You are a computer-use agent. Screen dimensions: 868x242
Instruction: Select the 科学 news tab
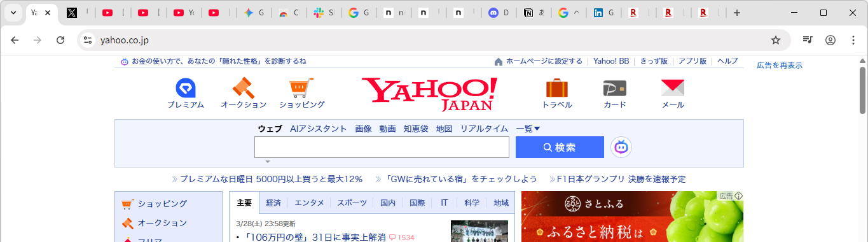[472, 203]
